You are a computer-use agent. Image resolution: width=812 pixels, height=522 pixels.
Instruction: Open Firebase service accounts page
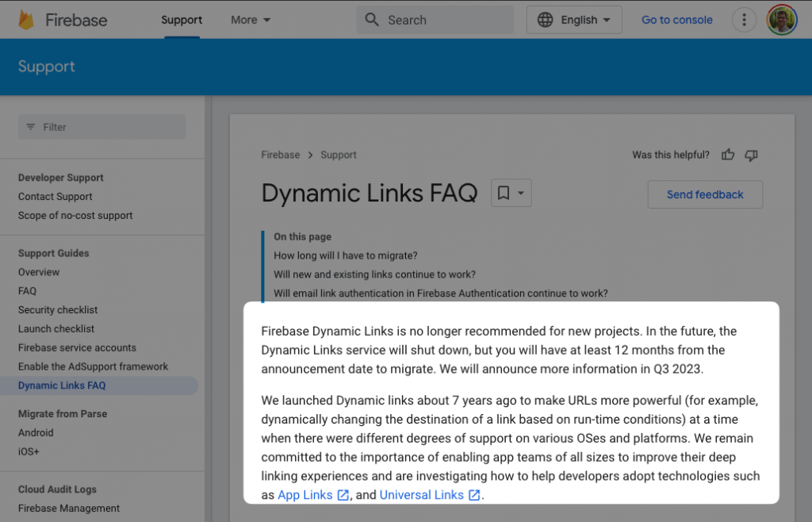coord(77,347)
